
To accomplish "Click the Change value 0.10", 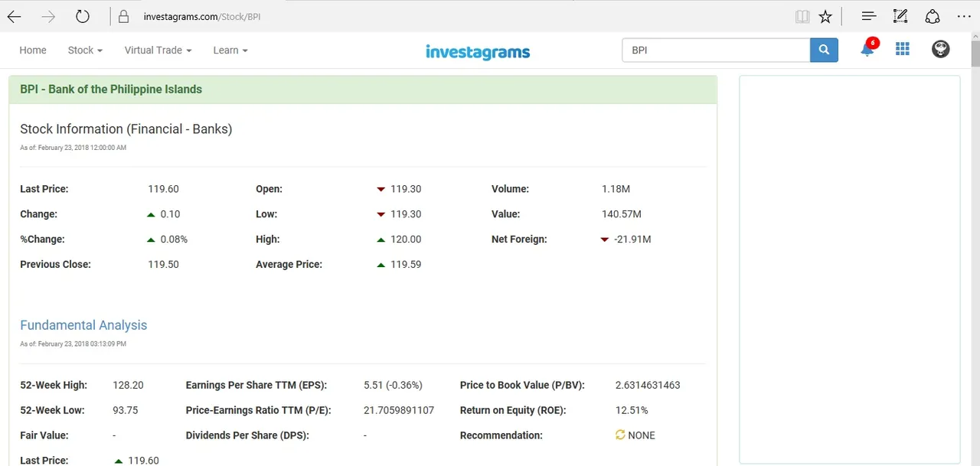I will point(170,214).
